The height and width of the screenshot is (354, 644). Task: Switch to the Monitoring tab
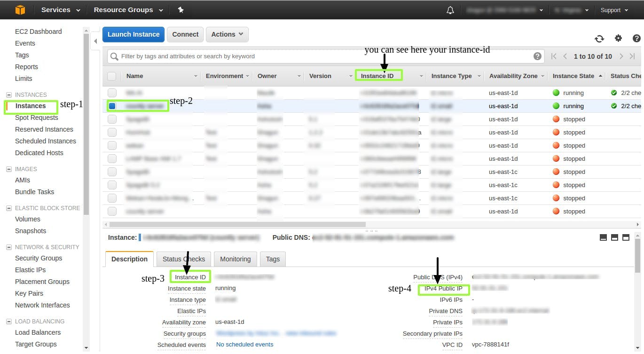pos(235,259)
